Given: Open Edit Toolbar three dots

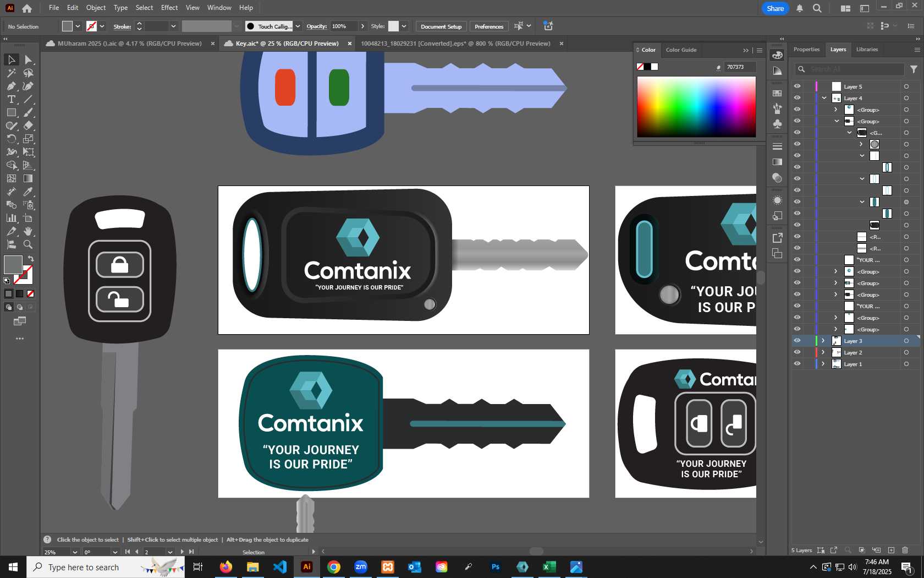Looking at the screenshot, I should click(x=20, y=339).
